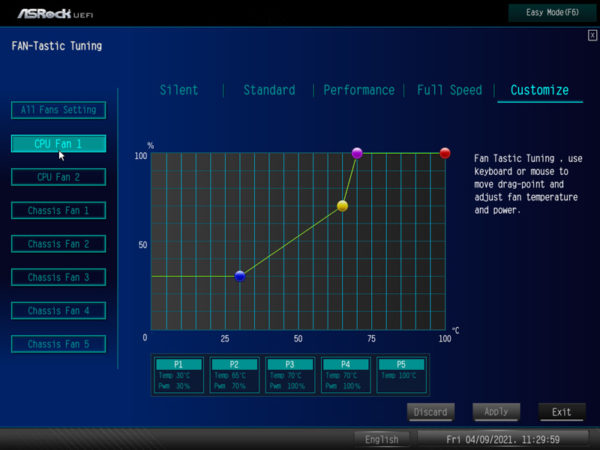600x450 pixels.
Task: Select the P2 point info box
Action: point(234,375)
